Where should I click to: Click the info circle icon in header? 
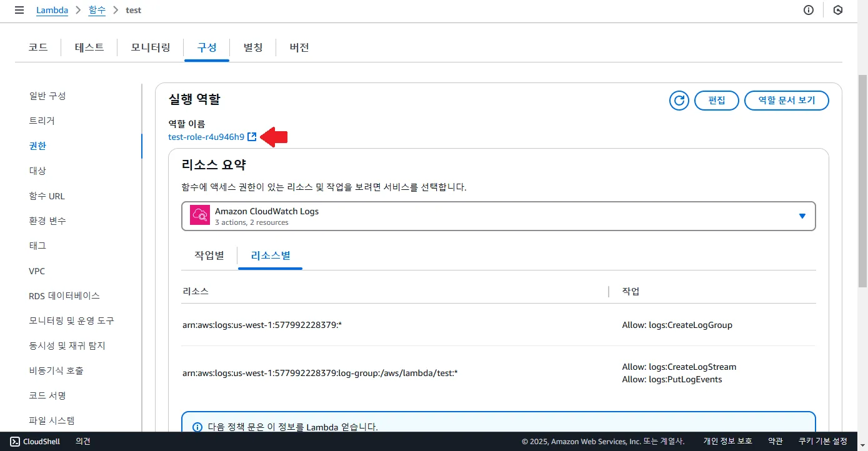[809, 10]
